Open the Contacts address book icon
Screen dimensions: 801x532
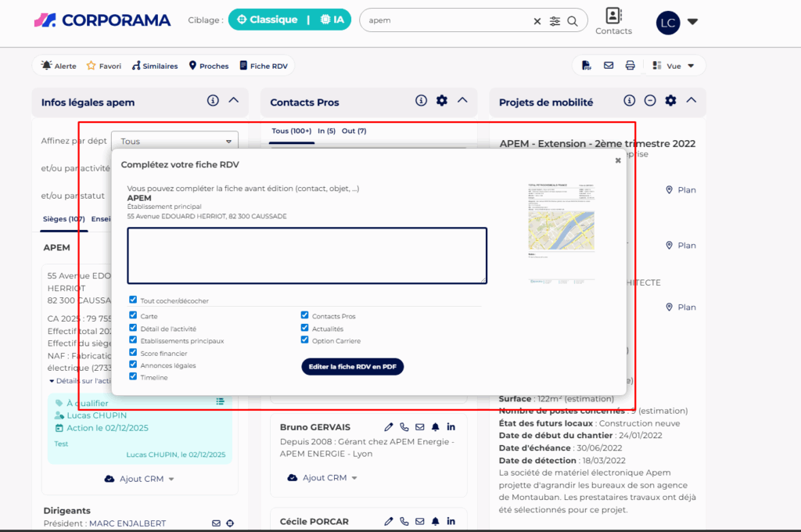click(613, 16)
